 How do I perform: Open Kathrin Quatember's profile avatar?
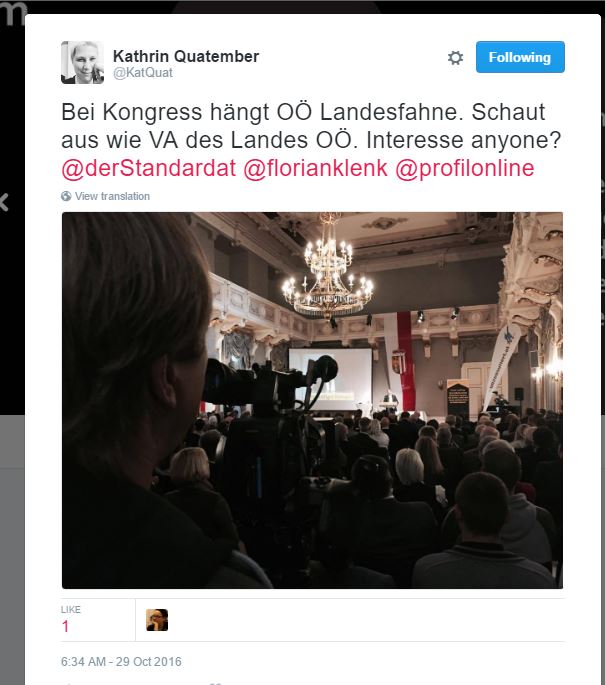point(83,62)
